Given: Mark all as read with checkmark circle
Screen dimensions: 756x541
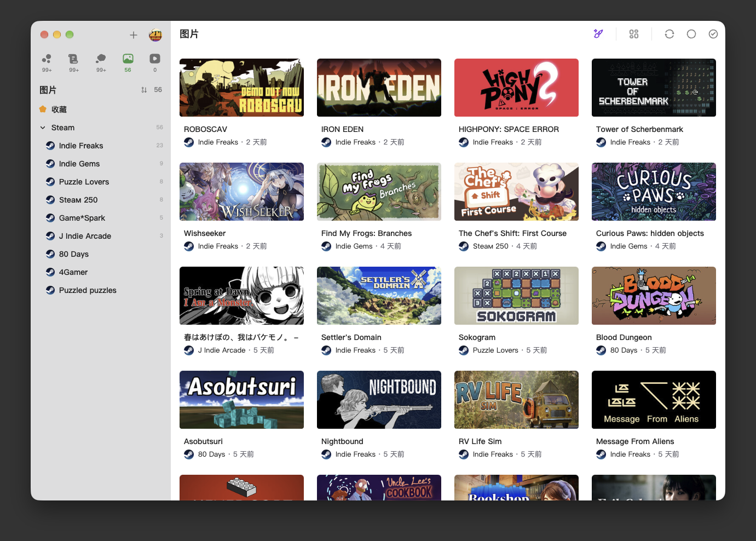Looking at the screenshot, I should [713, 34].
